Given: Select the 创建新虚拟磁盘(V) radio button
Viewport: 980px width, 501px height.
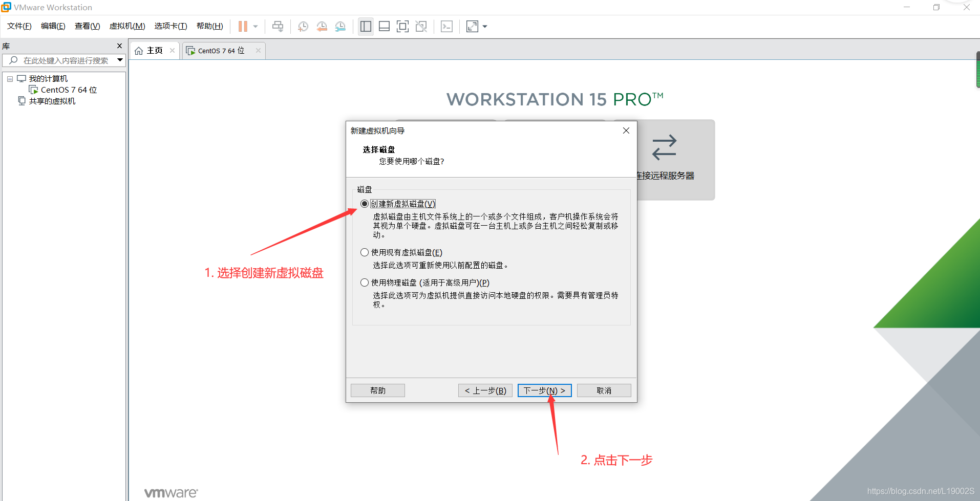Looking at the screenshot, I should [x=365, y=204].
